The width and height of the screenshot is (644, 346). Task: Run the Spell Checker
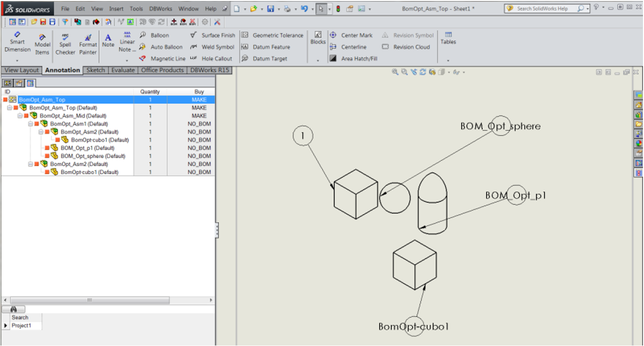(65, 45)
